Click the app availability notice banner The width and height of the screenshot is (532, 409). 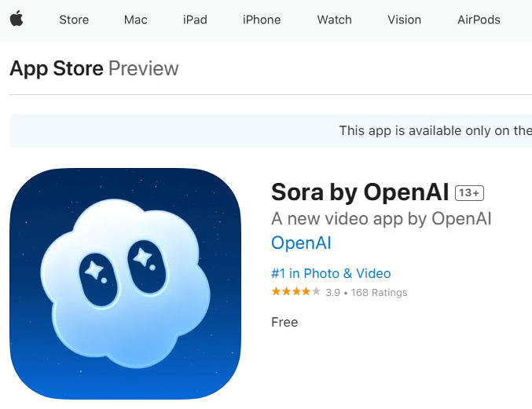pyautogui.click(x=271, y=131)
